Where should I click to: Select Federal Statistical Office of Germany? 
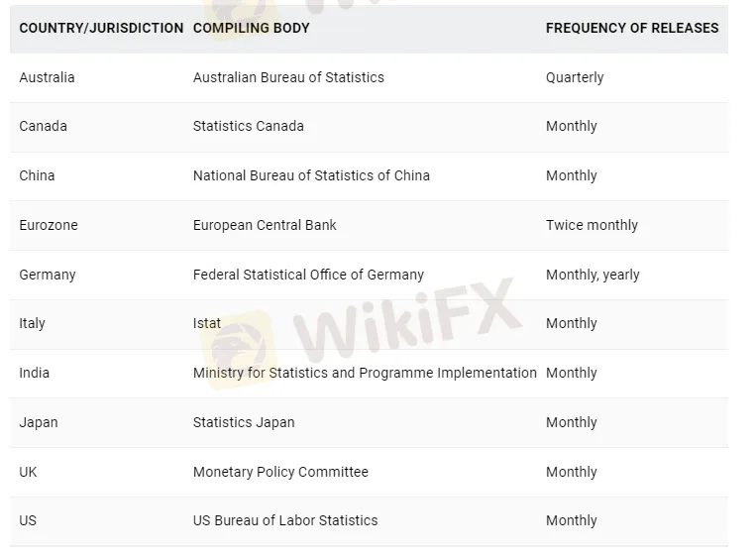pyautogui.click(x=308, y=275)
